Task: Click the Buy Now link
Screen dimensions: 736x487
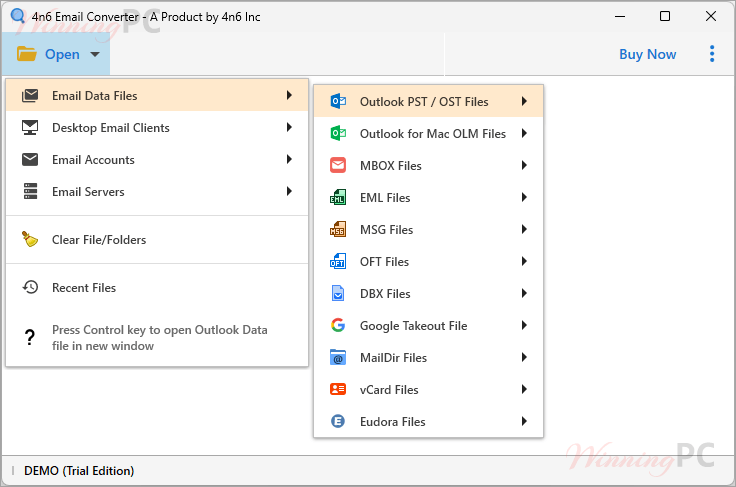Action: click(647, 54)
